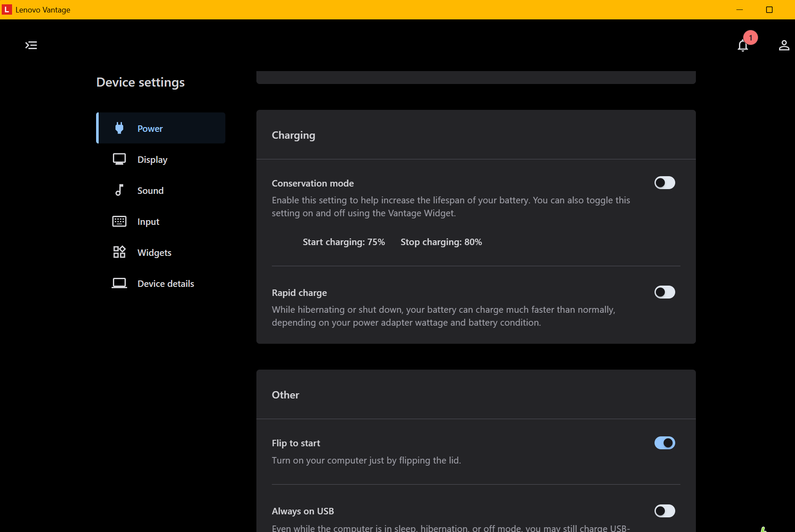Click the Other section heading

[x=285, y=395]
